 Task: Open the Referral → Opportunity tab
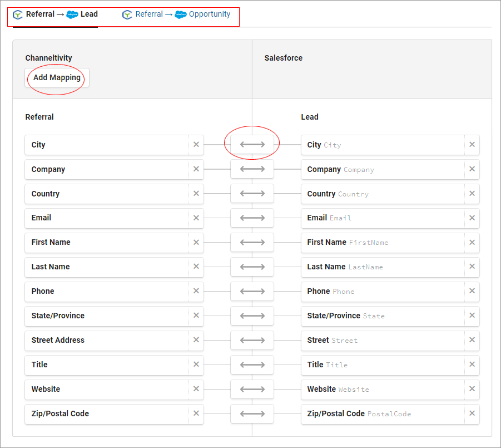pos(176,14)
